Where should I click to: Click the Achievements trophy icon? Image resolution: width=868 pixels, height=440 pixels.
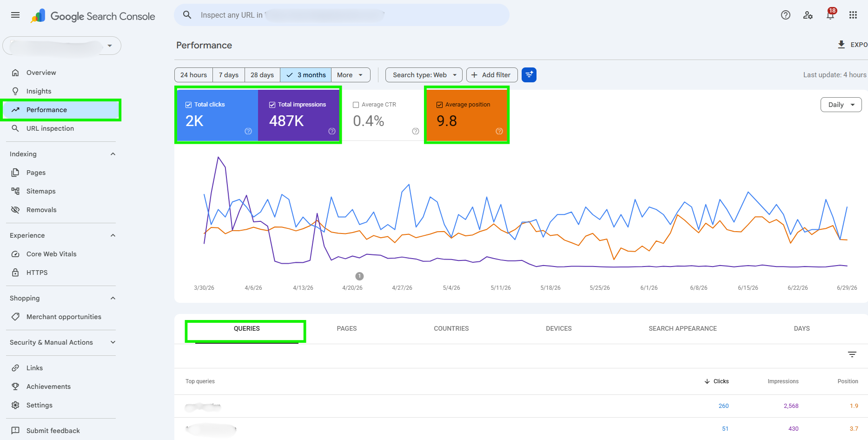click(15, 387)
